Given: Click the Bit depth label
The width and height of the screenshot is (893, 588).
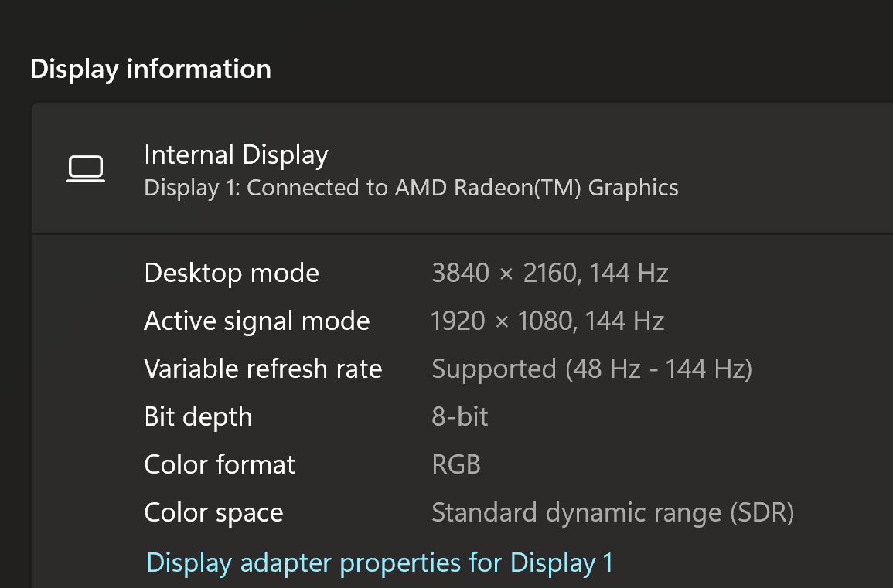Looking at the screenshot, I should point(198,416).
